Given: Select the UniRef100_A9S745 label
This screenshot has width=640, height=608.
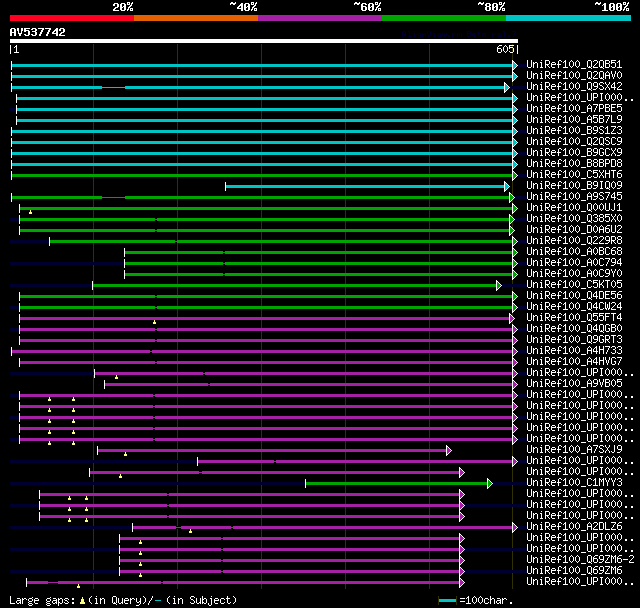Looking at the screenshot, I should [574, 197].
